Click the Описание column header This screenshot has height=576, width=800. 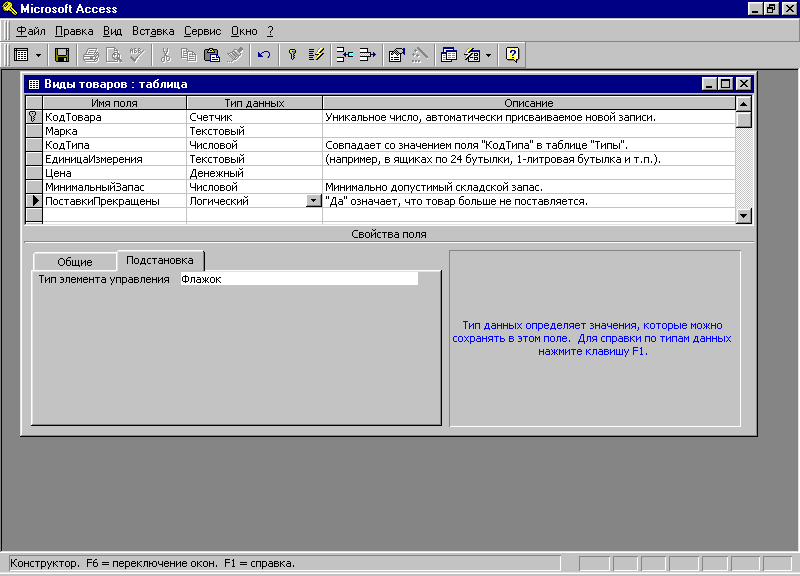point(529,103)
